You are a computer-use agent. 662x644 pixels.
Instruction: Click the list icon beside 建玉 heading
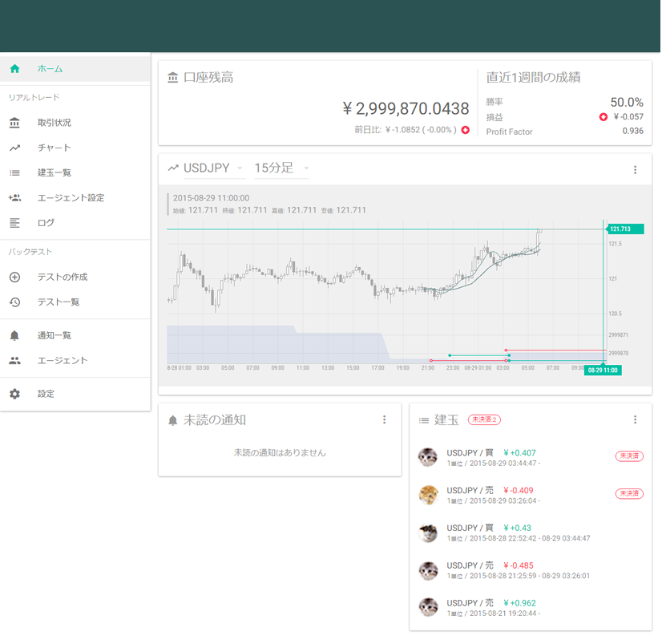point(423,420)
